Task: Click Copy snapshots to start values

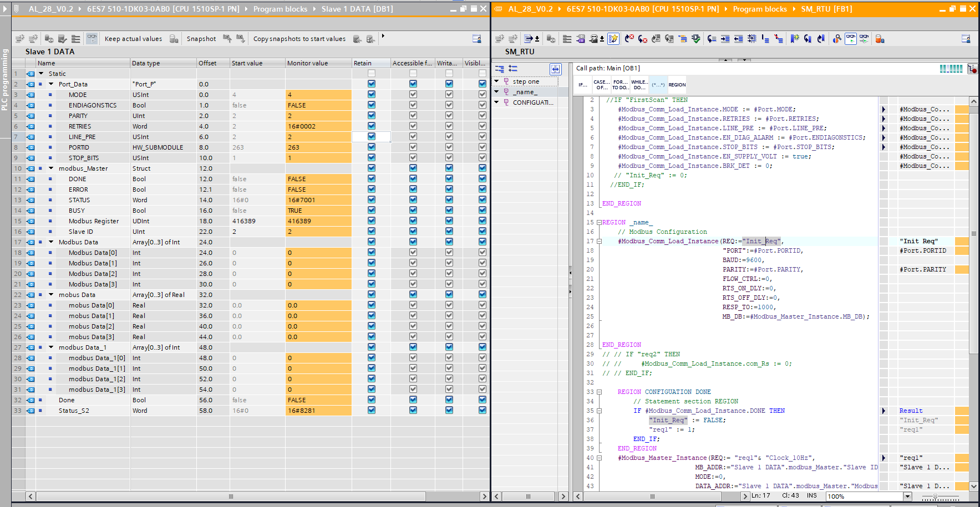Action: click(x=299, y=39)
